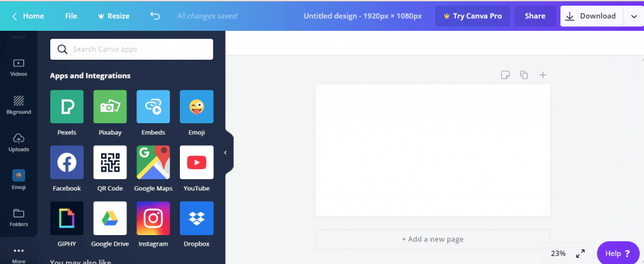644x264 pixels.
Task: Open the Emoji app tile
Action: [196, 107]
